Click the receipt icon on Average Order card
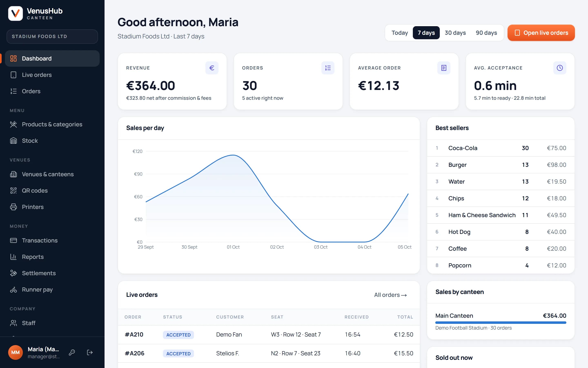588x368 pixels. [444, 68]
